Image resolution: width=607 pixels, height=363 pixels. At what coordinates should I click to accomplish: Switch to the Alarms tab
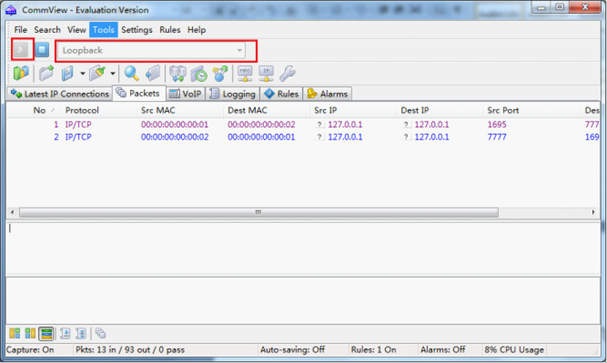point(328,94)
